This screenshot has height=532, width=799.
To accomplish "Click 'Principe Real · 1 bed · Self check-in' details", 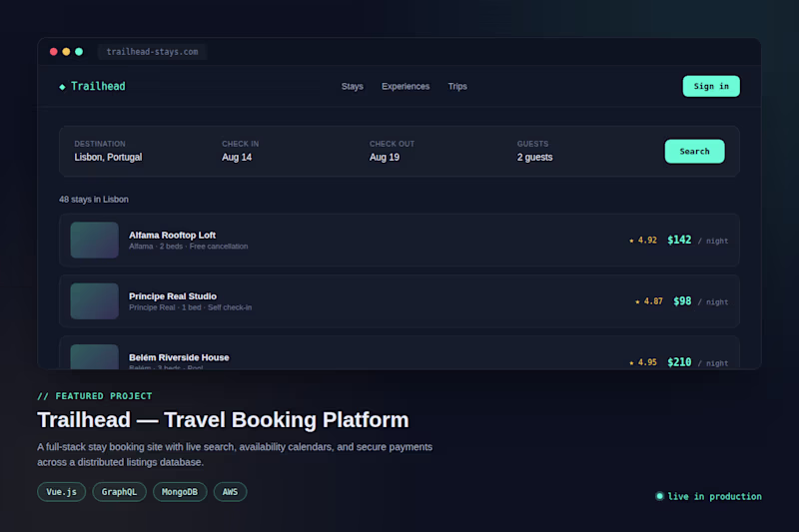I will click(x=190, y=307).
